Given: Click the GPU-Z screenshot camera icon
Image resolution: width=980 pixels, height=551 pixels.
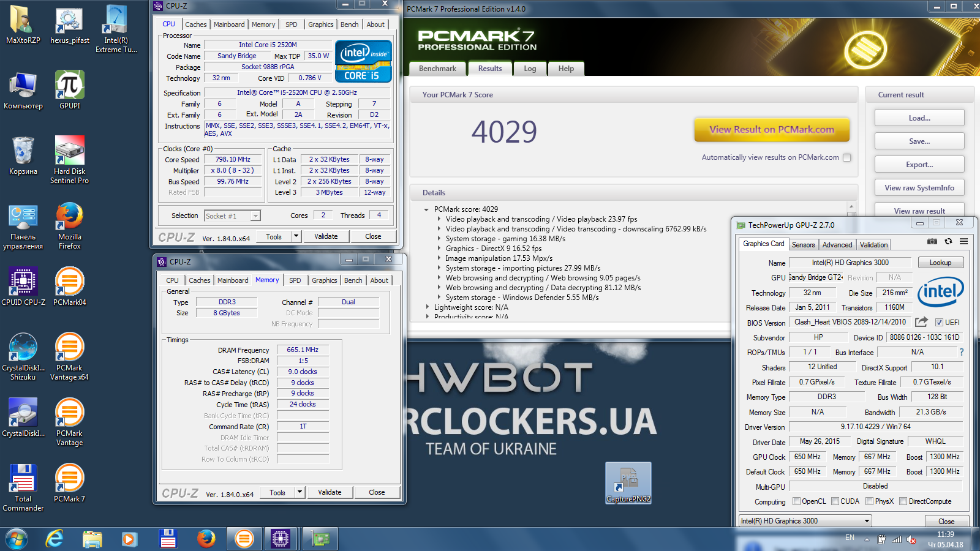Looking at the screenshot, I should [932, 241].
